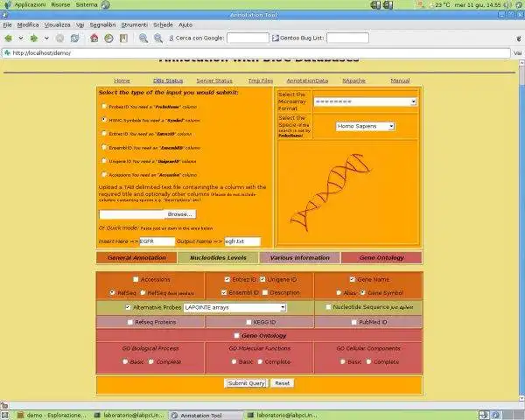Toggle the Accessions checkbox
This screenshot has height=420, width=525.
pyautogui.click(x=136, y=279)
